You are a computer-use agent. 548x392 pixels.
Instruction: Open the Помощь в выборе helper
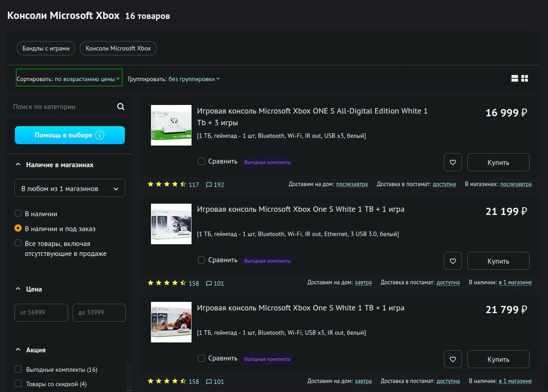pyautogui.click(x=70, y=135)
